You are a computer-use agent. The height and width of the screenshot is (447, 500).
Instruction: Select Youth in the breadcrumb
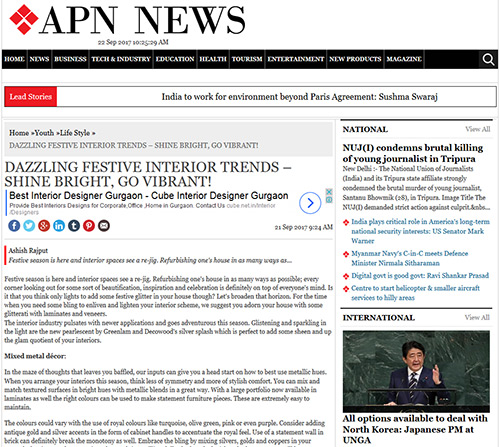coord(44,133)
